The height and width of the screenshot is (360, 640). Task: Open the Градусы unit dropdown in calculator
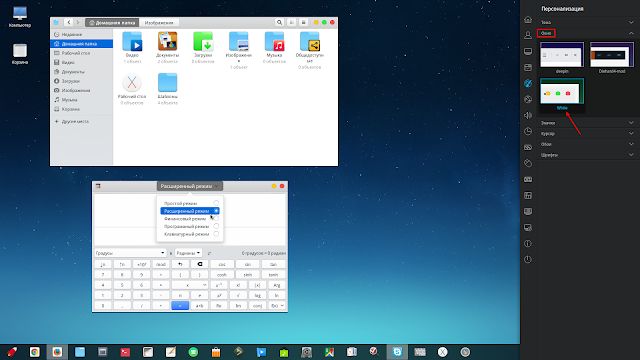[130, 253]
